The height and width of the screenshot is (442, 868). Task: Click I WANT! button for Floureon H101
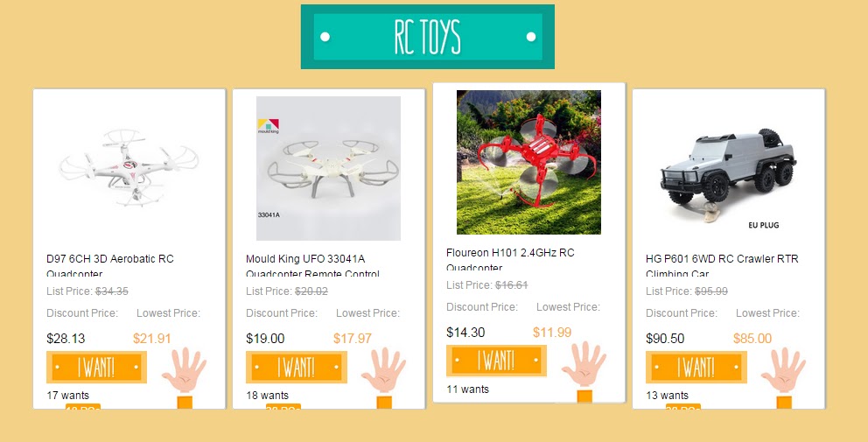[x=496, y=361]
